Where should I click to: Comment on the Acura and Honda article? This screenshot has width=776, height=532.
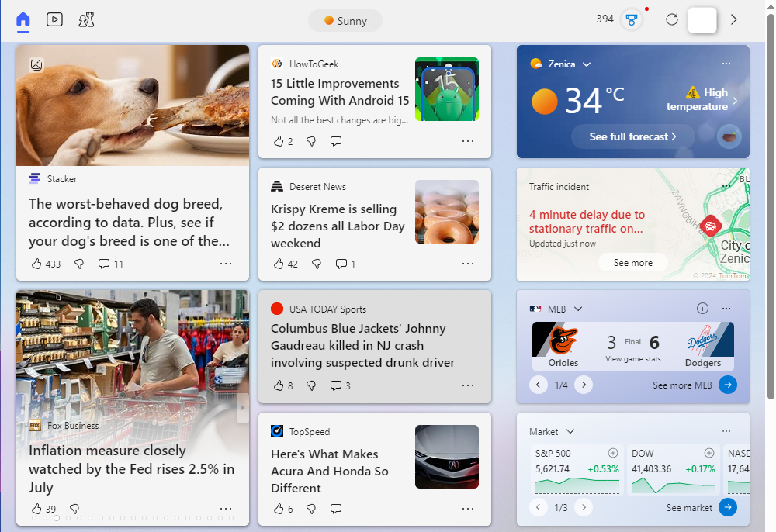point(336,508)
